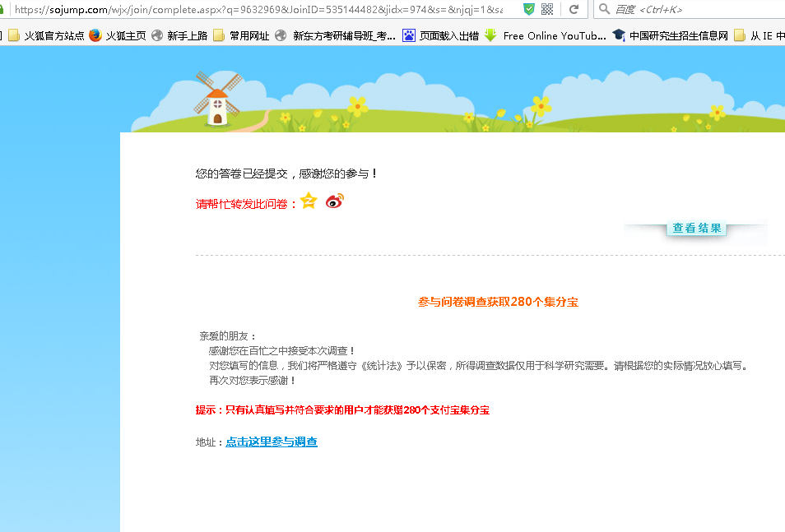The width and height of the screenshot is (785, 532).
Task: Open 新东方考研辅导班 bookmark
Action: coord(336,35)
